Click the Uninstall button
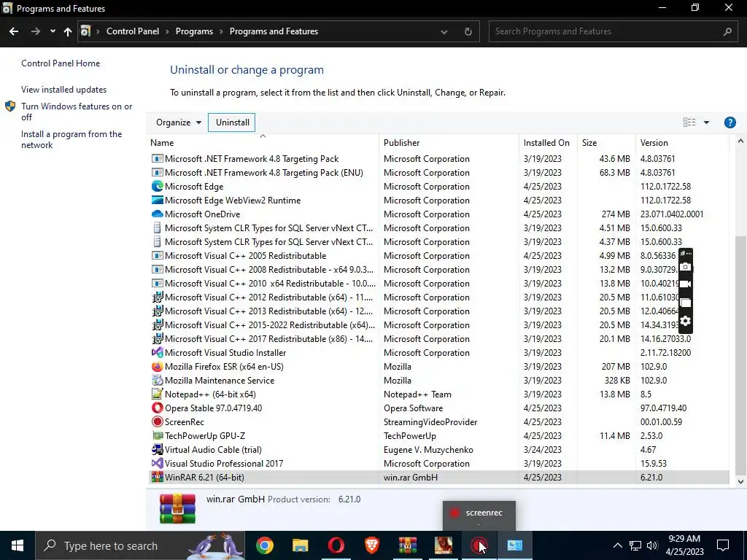The image size is (747, 560). 232,122
